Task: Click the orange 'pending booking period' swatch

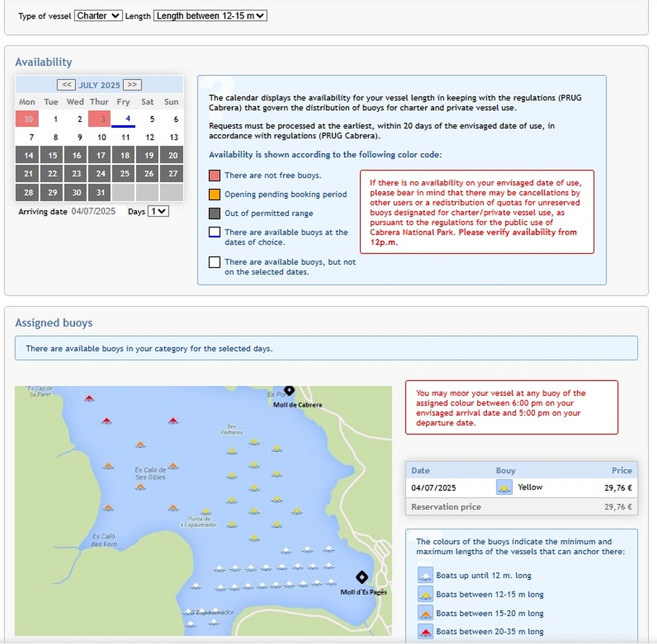Action: coord(215,194)
